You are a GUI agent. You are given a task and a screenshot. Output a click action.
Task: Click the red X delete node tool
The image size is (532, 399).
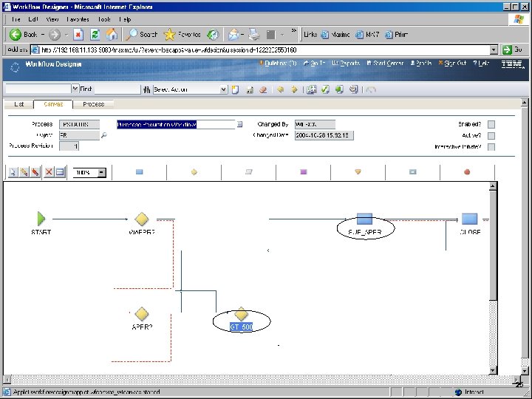(49, 172)
